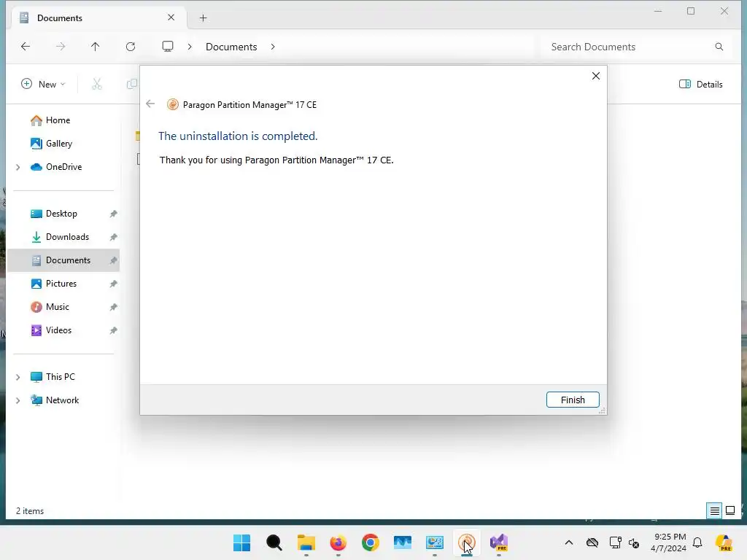
Task: Click Documents breadcrumb in address bar
Action: [x=231, y=47]
